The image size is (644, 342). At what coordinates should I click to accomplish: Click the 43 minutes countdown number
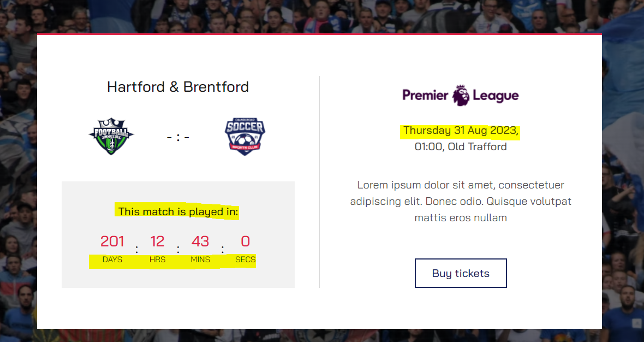200,241
